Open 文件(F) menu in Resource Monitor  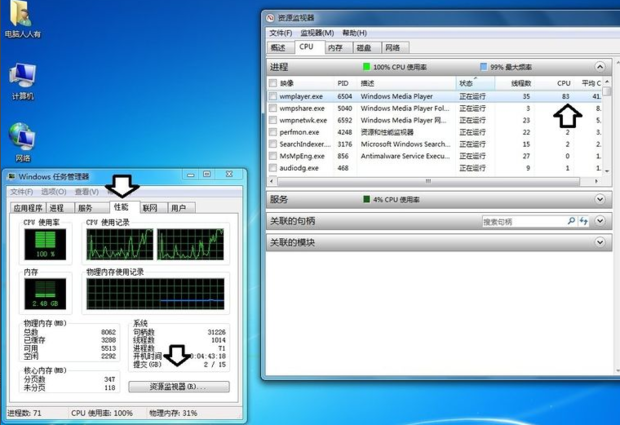coord(281,33)
